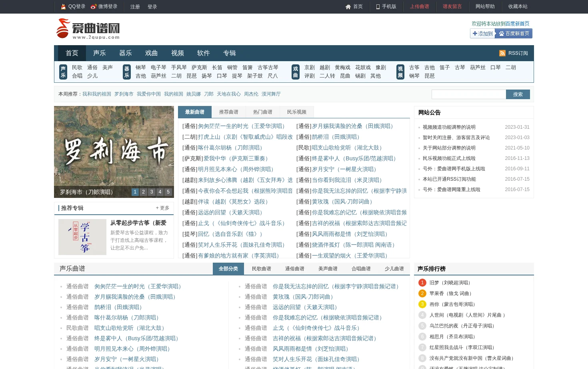Click 欢迎将本站添加到百度新首页 link
This screenshot has height=369, width=588.
(x=500, y=24)
